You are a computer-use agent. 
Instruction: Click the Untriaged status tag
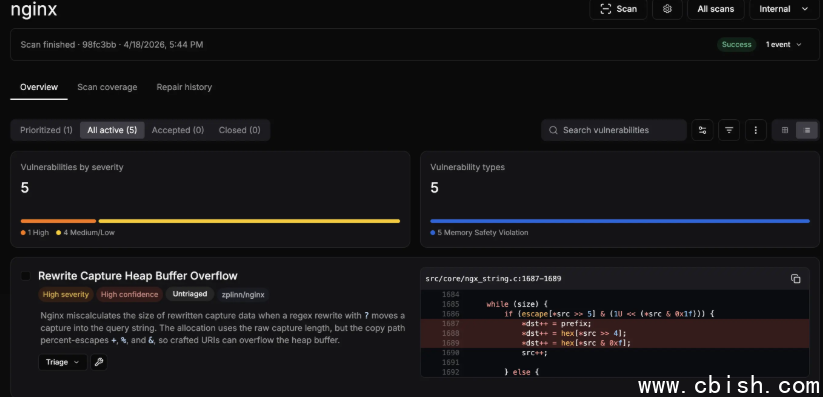[189, 294]
